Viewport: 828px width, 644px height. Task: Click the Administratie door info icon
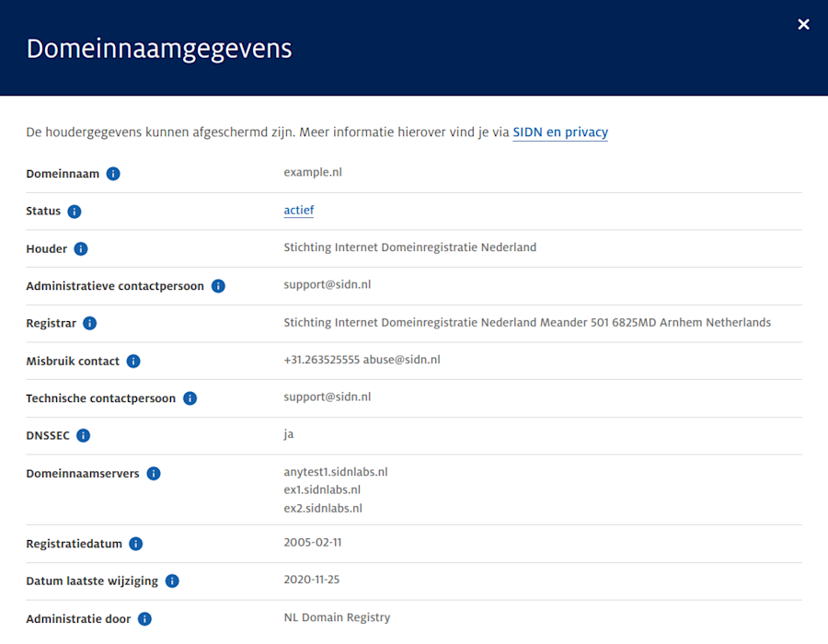[x=144, y=618]
